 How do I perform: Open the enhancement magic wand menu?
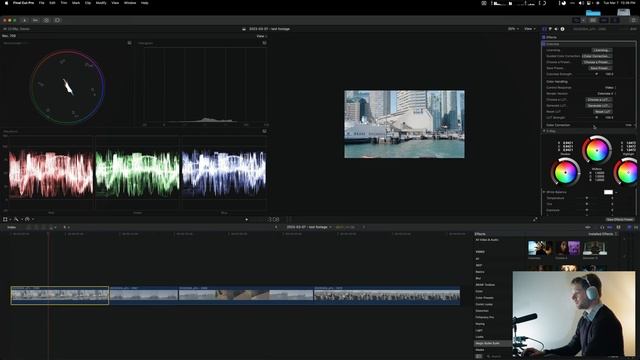point(17,220)
